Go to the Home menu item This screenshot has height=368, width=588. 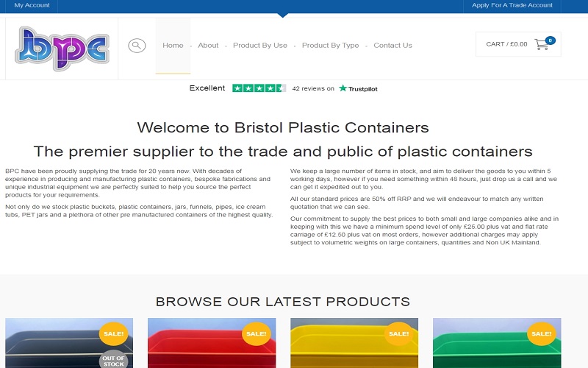173,46
